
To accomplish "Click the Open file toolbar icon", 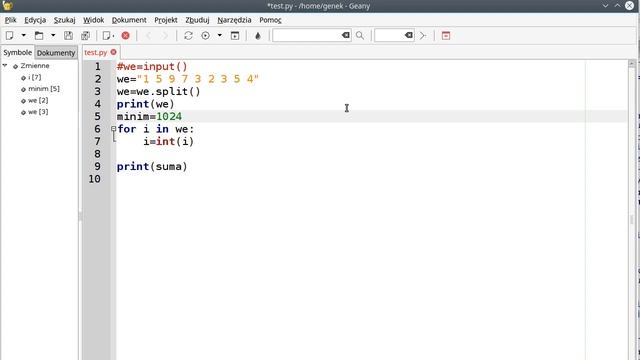I will pyautogui.click(x=39, y=36).
